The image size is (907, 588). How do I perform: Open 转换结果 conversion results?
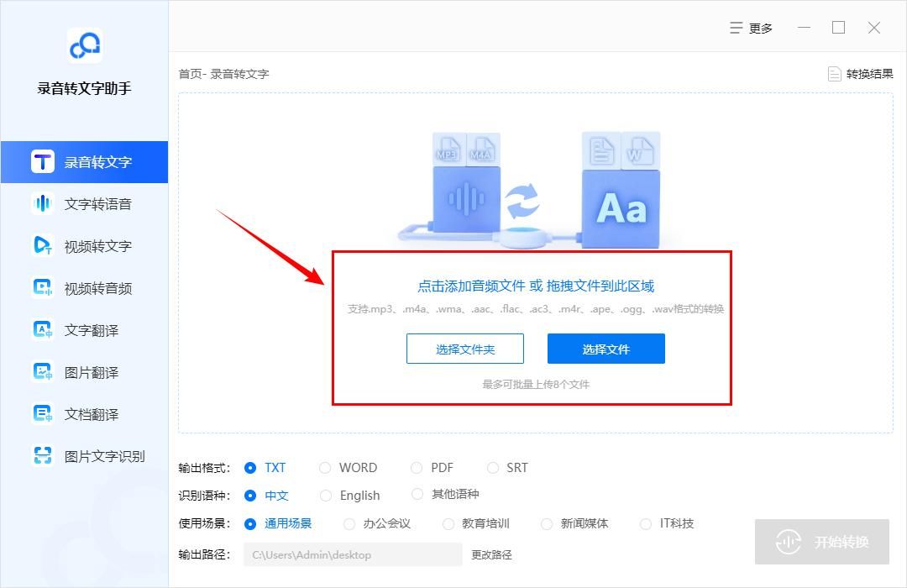point(860,74)
